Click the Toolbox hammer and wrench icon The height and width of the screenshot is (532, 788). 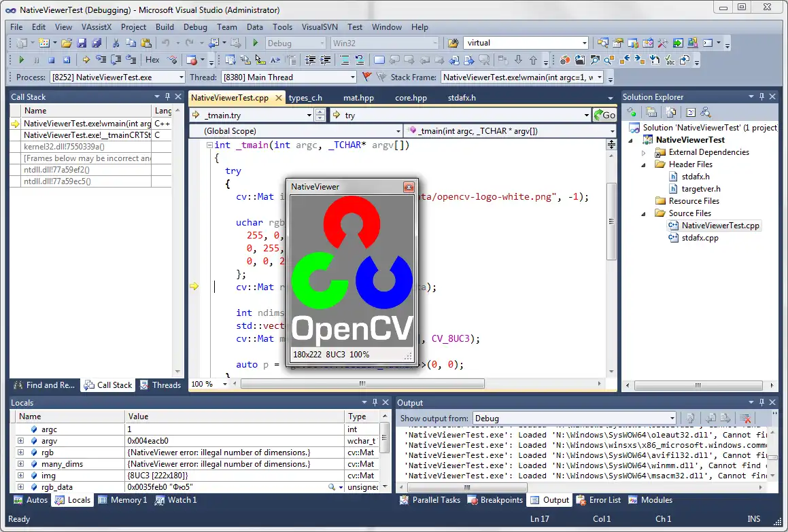pyautogui.click(x=662, y=43)
